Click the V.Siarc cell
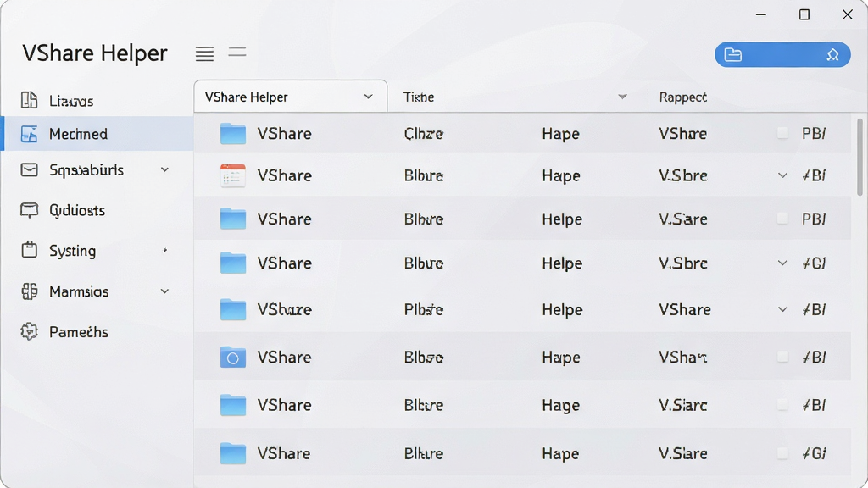The image size is (868, 488). pyautogui.click(x=683, y=406)
